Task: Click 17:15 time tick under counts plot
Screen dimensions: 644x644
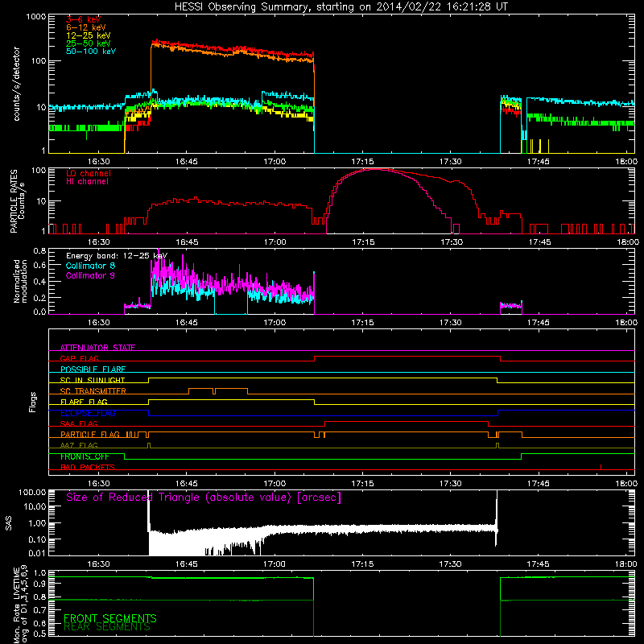Action: 363,162
